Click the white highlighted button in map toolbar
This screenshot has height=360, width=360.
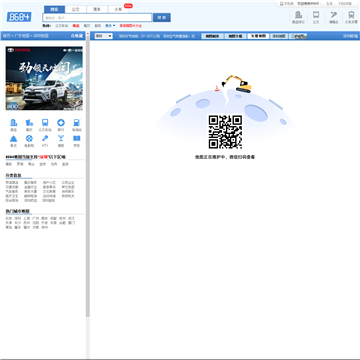pos(258,36)
